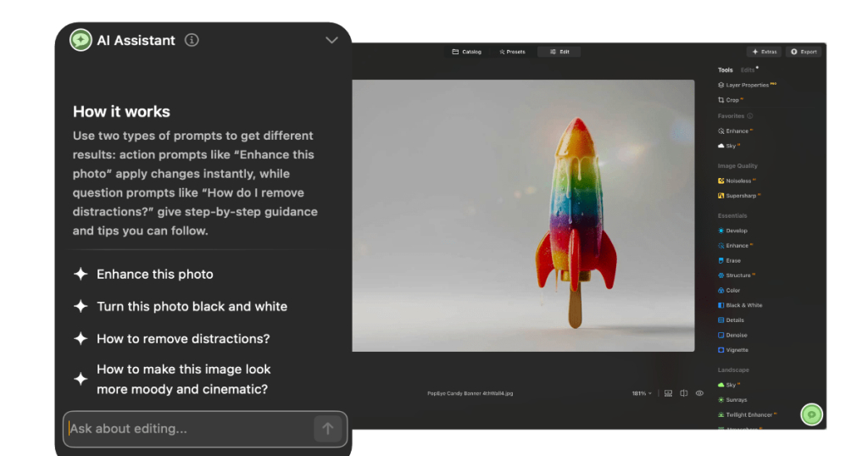Open the Black & White tool
This screenshot has width=868, height=456.
739,305
